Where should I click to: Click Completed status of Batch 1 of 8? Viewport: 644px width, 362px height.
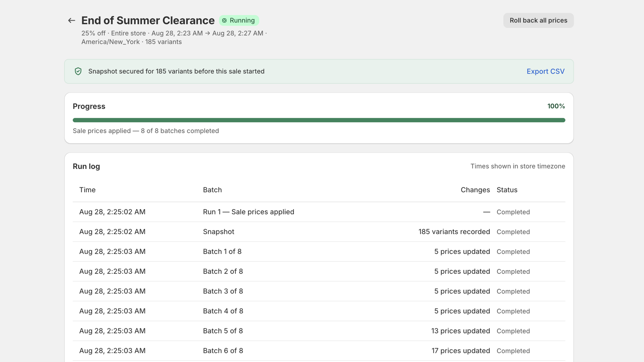point(513,252)
